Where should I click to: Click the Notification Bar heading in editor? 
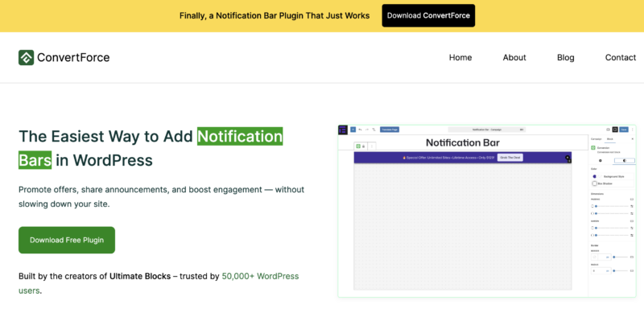[x=462, y=143]
